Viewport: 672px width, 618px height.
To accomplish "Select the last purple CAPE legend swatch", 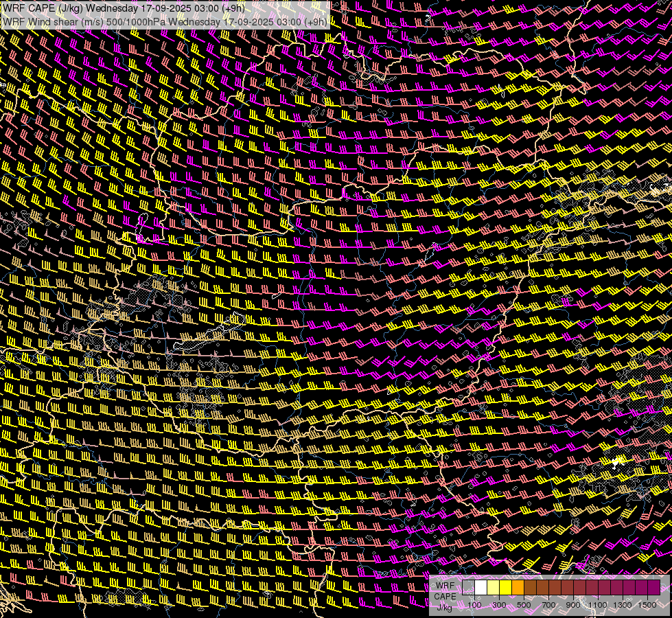I will point(653,587).
